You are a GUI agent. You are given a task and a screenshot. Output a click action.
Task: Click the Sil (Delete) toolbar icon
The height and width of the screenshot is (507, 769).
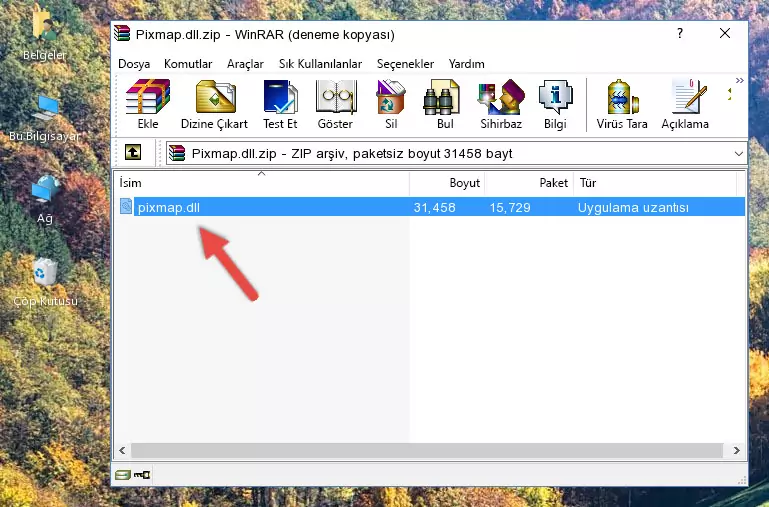point(391,104)
